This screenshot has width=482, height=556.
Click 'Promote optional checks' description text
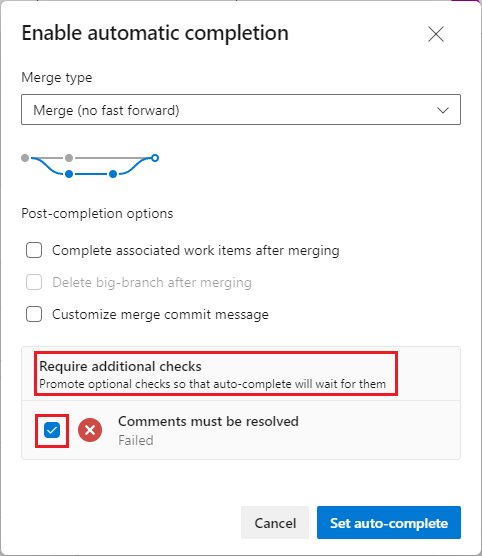point(212,384)
